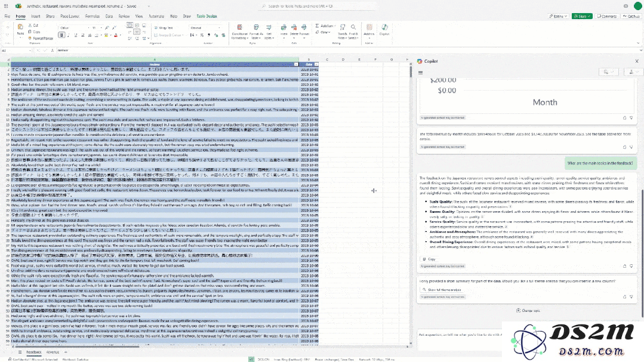Click the Format Painter tool

pyautogui.click(x=41, y=38)
